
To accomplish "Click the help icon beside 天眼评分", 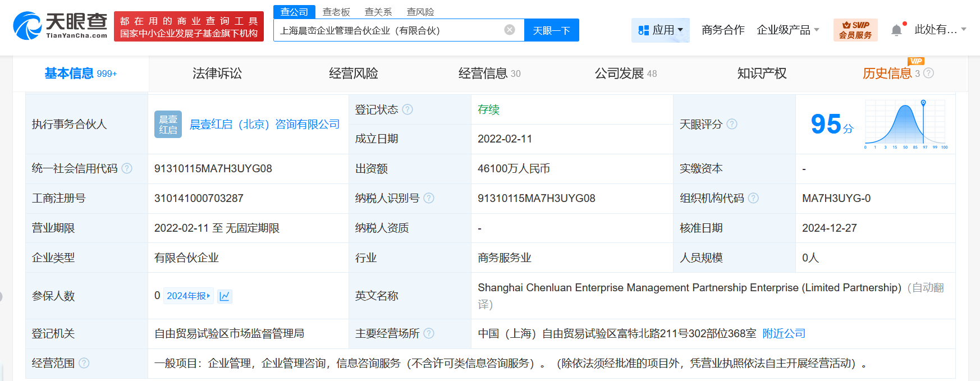I will point(732,124).
